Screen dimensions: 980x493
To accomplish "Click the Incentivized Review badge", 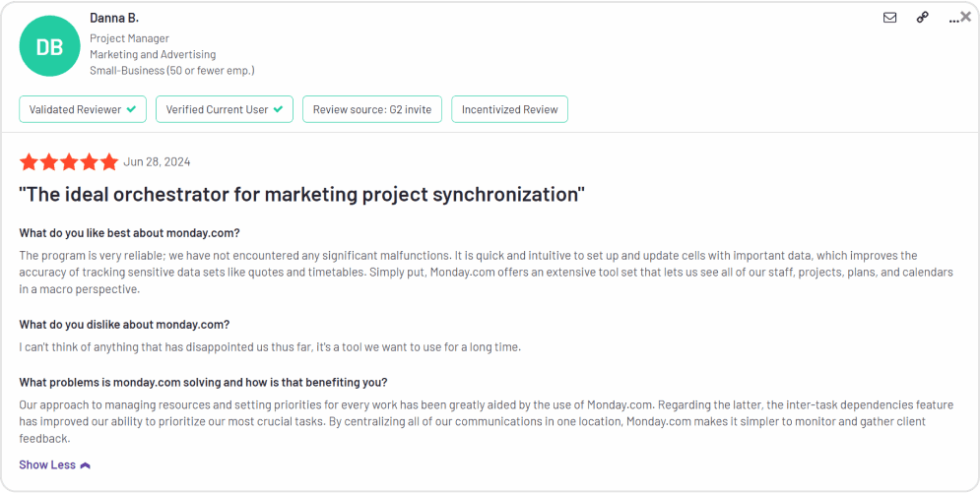I will point(509,109).
